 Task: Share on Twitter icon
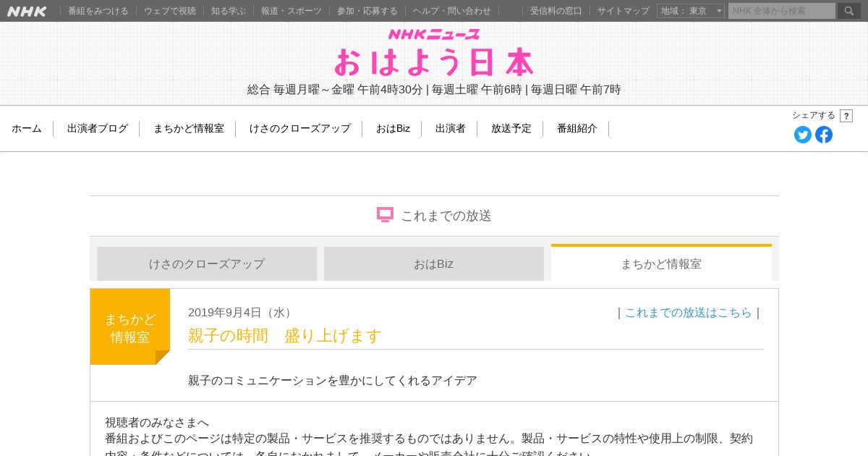(803, 135)
